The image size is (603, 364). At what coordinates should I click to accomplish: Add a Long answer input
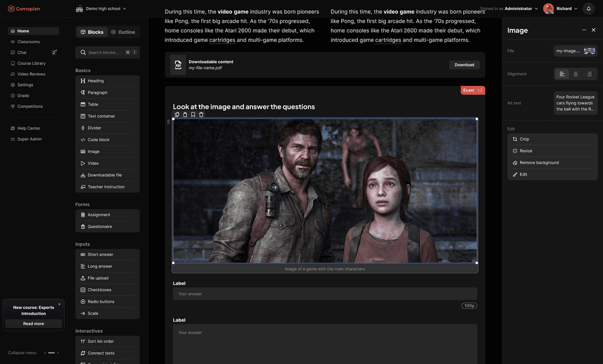point(108,266)
